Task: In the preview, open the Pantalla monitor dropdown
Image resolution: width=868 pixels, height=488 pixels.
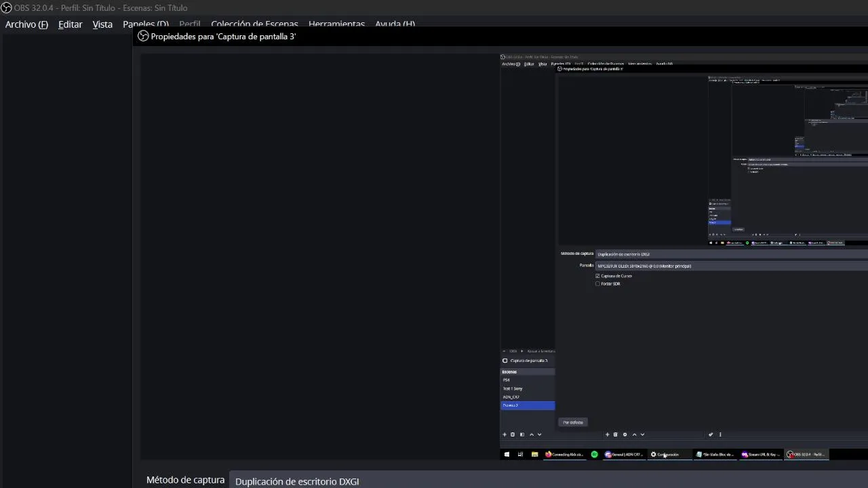Action: coord(732,266)
